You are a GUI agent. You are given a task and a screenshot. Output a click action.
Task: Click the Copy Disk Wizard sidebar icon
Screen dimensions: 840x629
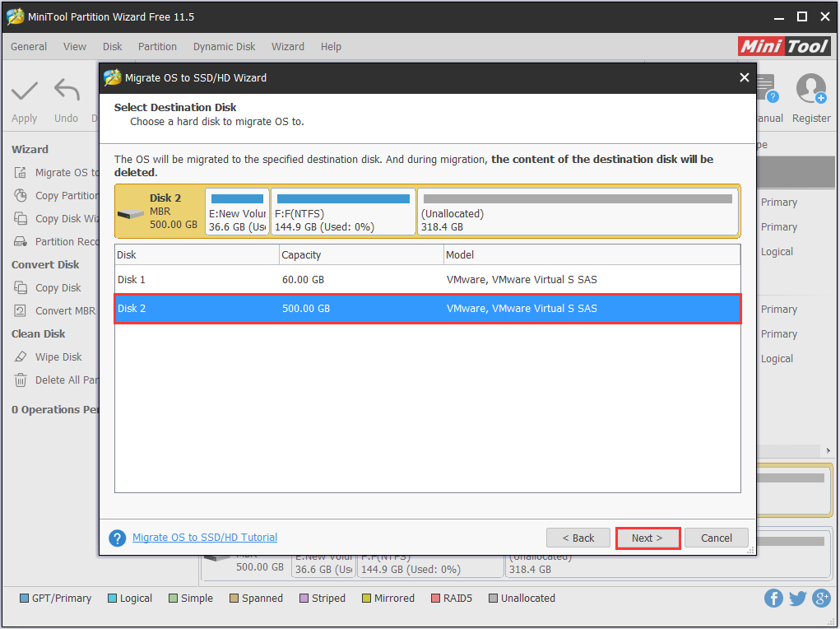click(21, 219)
